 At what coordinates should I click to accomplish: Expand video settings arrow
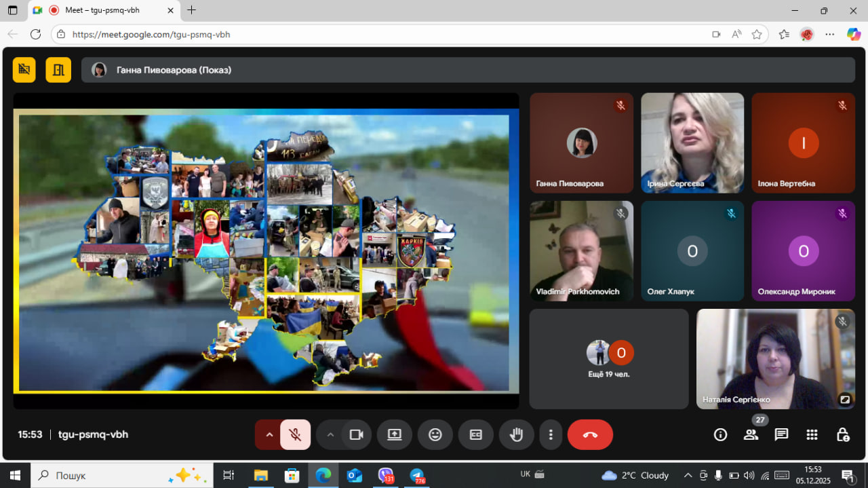pyautogui.click(x=330, y=434)
